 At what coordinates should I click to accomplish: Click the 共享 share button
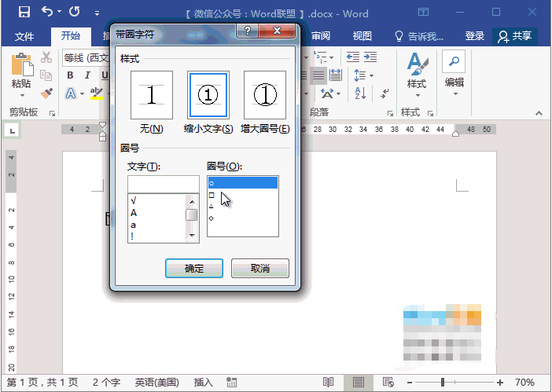[515, 36]
